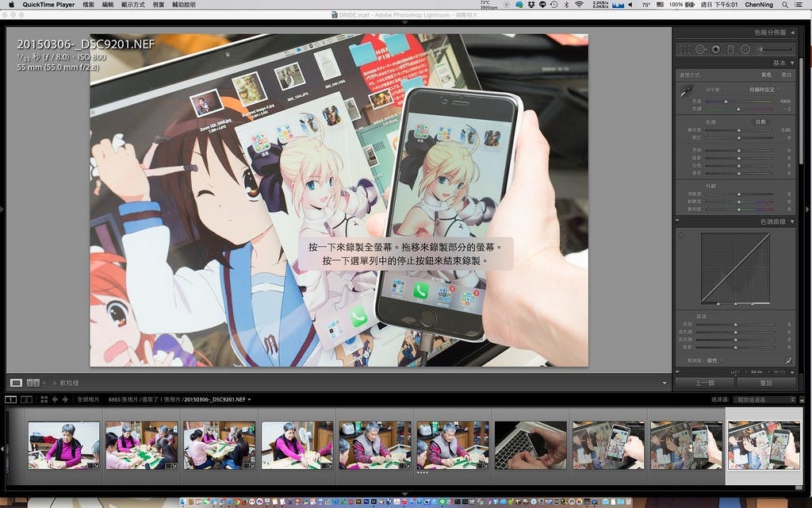Click inside the tone curve graph

point(735,268)
